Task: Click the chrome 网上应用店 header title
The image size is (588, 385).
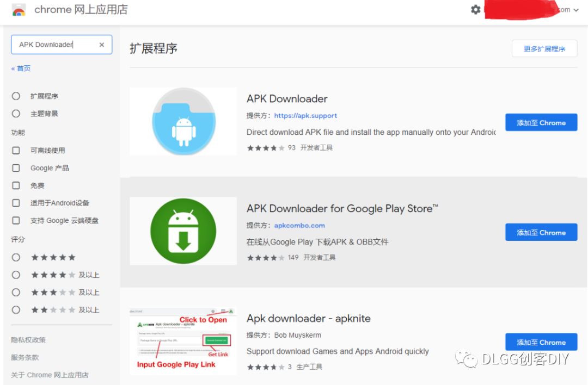Action: (x=81, y=9)
